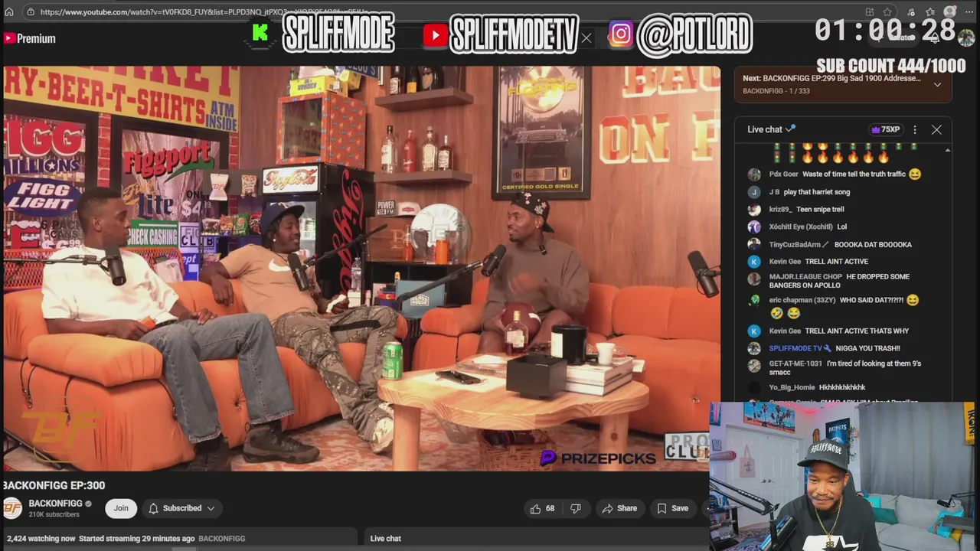Open kriz89_ chat avatar

coord(754,210)
